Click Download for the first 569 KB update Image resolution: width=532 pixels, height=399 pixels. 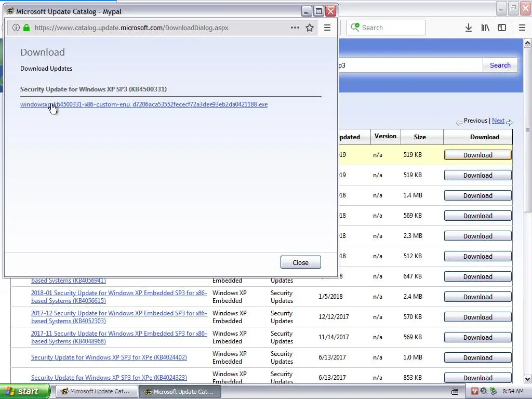click(x=478, y=216)
